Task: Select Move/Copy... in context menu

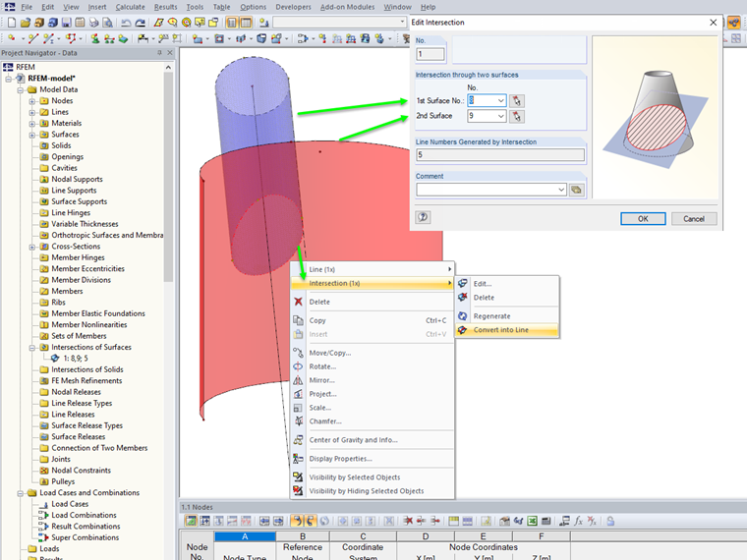Action: [373, 353]
